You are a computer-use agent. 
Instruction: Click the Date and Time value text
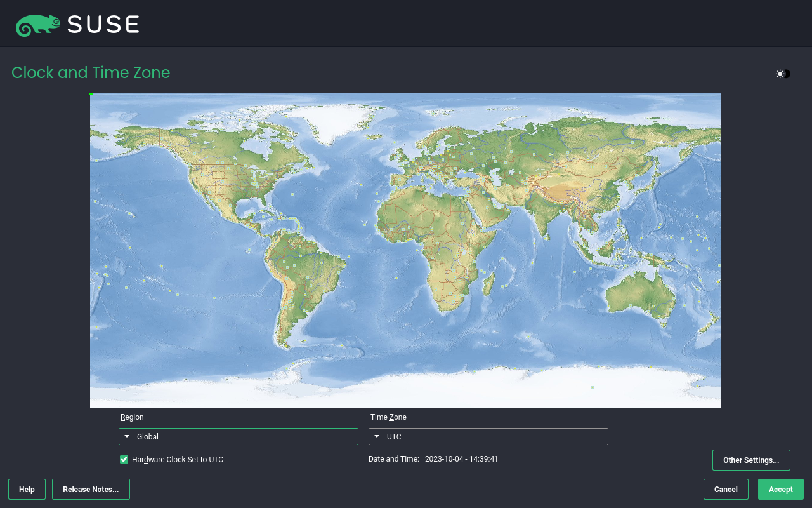(461, 459)
